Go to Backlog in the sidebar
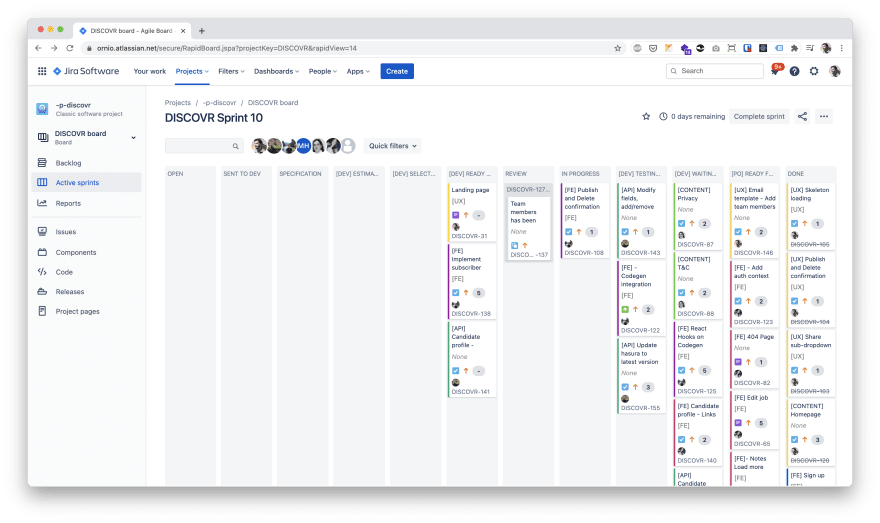 pos(68,163)
